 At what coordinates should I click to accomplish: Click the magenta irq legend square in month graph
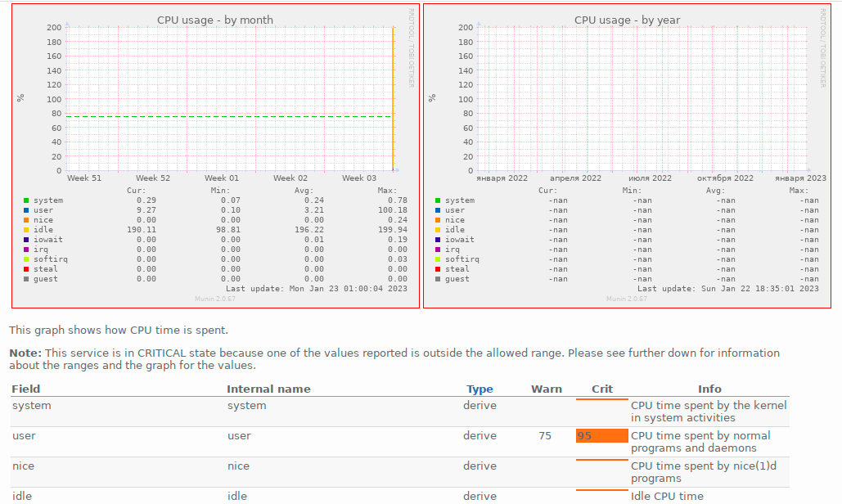tap(26, 250)
